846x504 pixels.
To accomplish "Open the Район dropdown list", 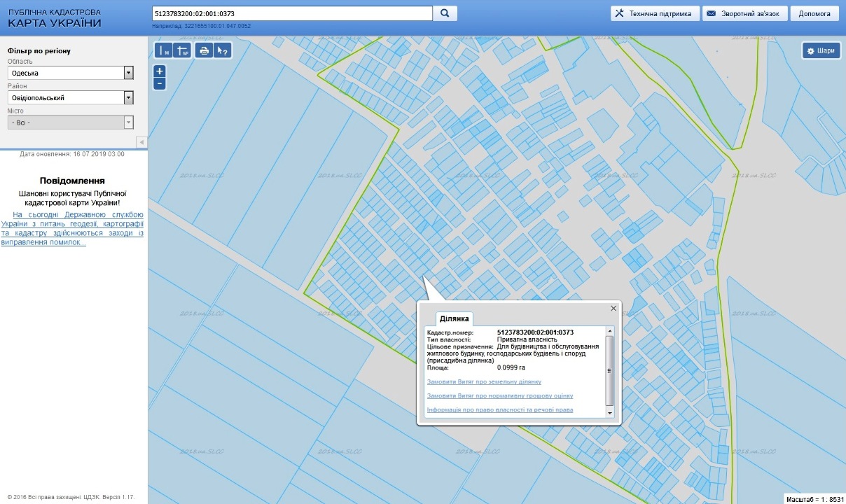I will click(128, 98).
